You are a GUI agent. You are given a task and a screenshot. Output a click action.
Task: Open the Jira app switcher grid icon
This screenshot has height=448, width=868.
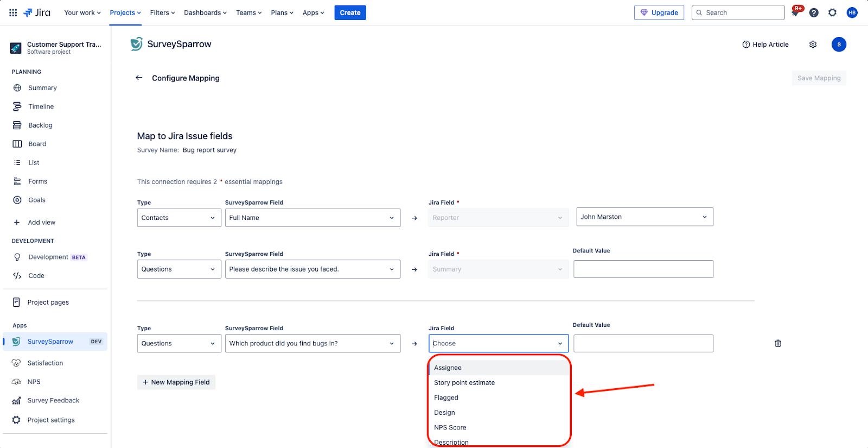pyautogui.click(x=13, y=12)
